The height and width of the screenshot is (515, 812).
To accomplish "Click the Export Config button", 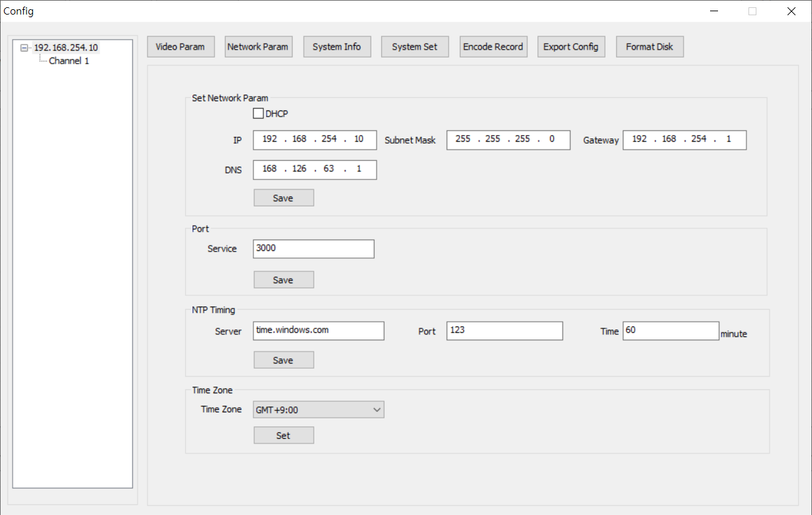I will 570,47.
